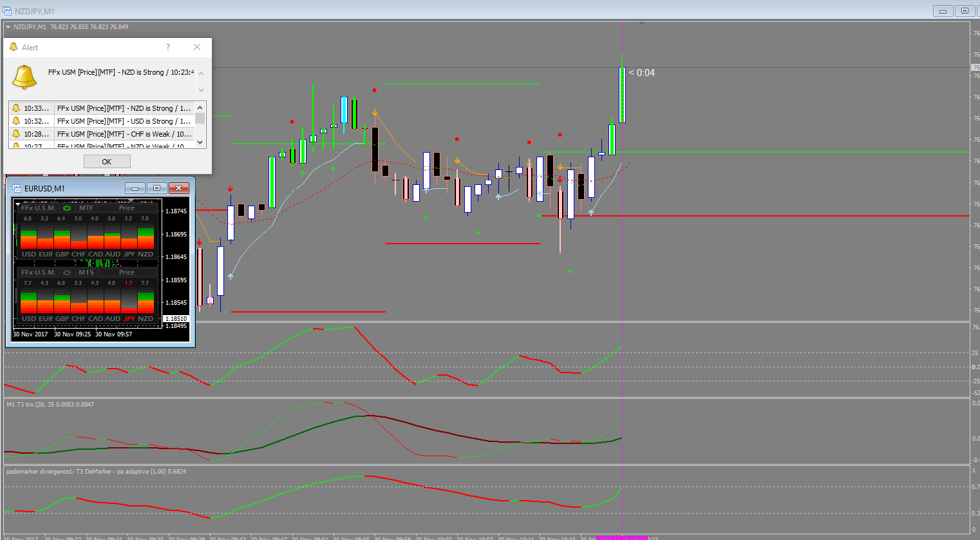Click the CHF label in the M15 panel
This screenshot has width=980, height=540.
click(79, 319)
